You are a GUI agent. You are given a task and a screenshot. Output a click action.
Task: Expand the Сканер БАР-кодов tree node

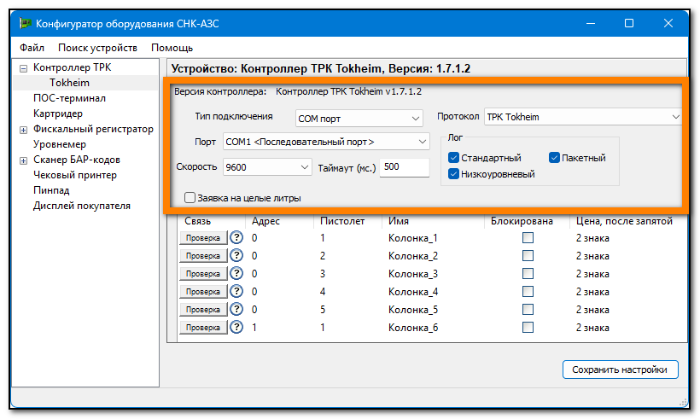point(23,161)
